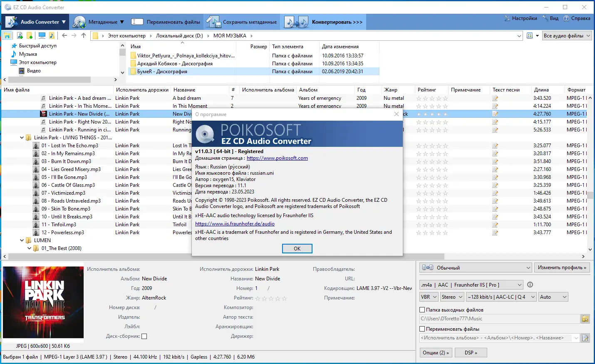
Task: Collapse the LUMEN folder in the track list
Action: pos(22,240)
